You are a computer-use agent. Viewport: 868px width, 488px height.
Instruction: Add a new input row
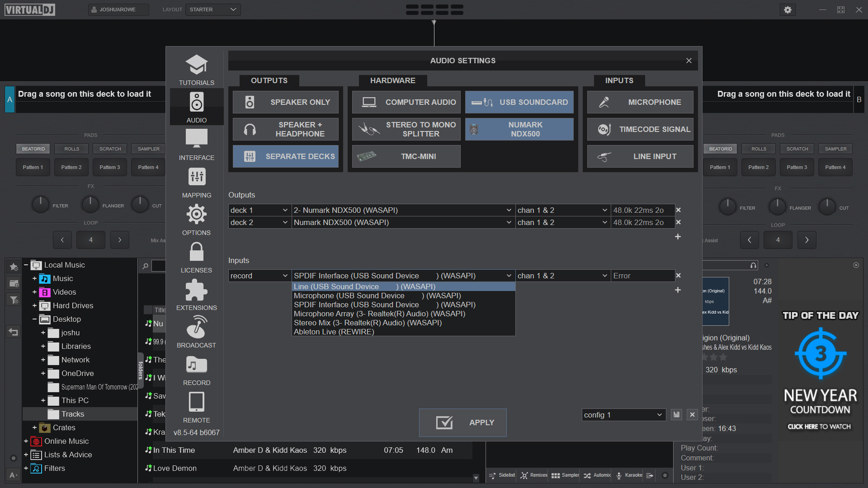point(678,290)
